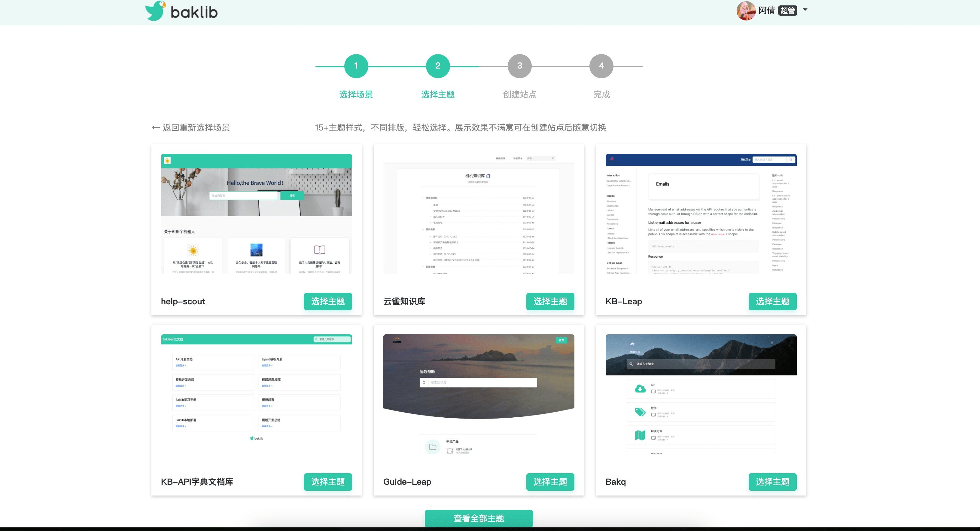The height and width of the screenshot is (531, 980).
Task: Open the help-scout theme preview
Action: 256,213
